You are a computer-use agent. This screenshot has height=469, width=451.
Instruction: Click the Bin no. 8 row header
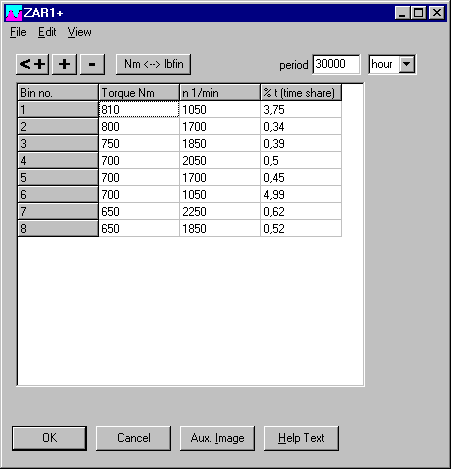58,228
